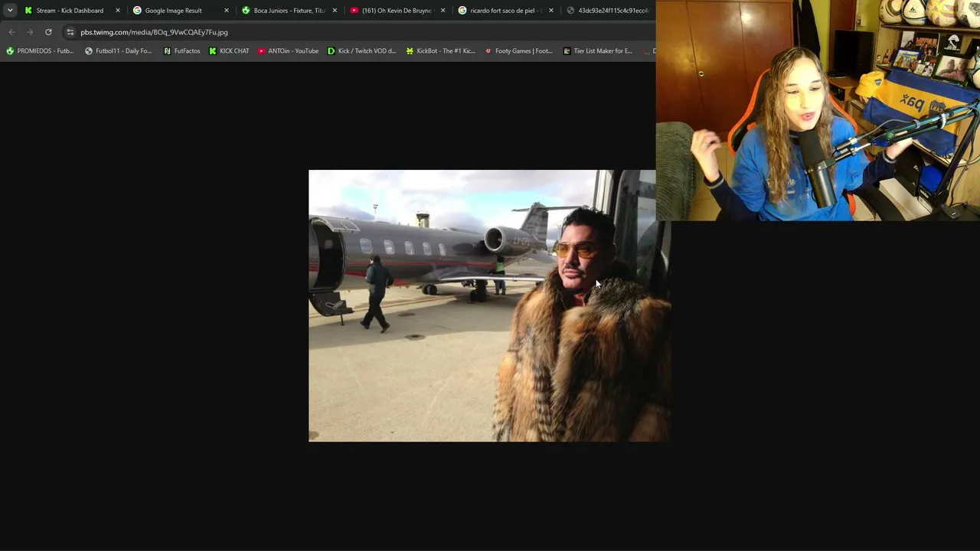Screen dimensions: 980x551
Task: Switch to the Stream - Kick Dashboard tab
Action: point(73,11)
